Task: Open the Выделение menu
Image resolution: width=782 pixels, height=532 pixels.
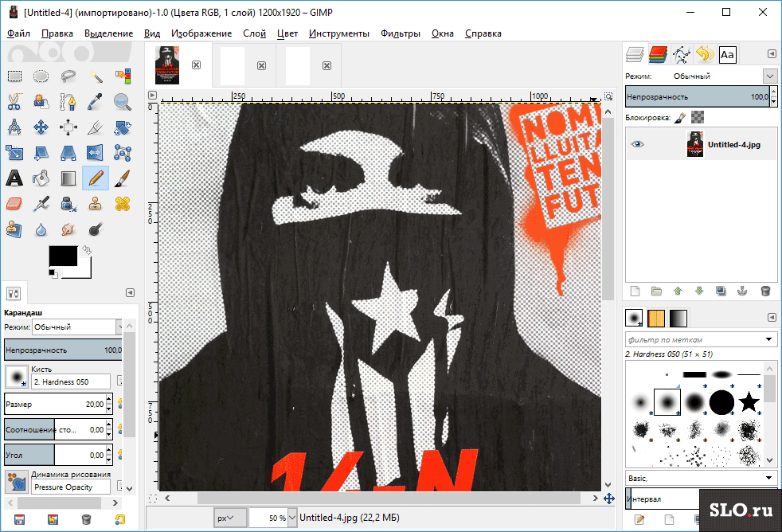Action: 109,33
